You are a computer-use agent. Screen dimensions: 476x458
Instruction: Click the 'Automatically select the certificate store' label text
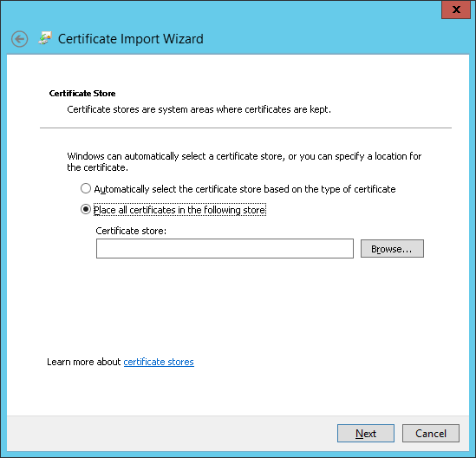[245, 189]
